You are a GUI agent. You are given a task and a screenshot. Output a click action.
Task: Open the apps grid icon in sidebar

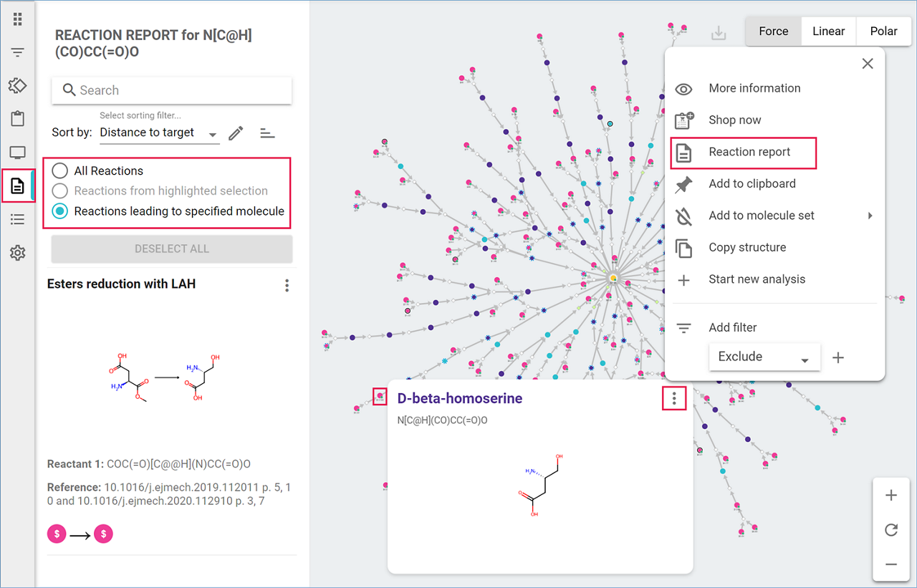coord(17,19)
